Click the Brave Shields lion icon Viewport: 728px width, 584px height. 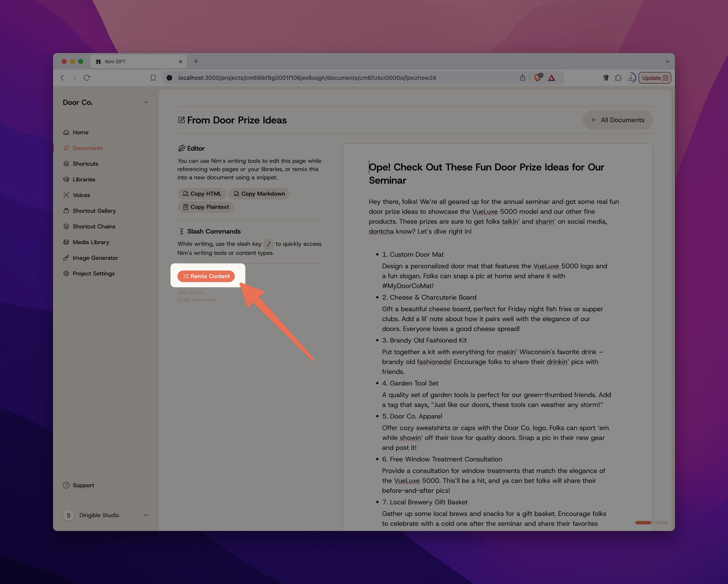point(537,78)
